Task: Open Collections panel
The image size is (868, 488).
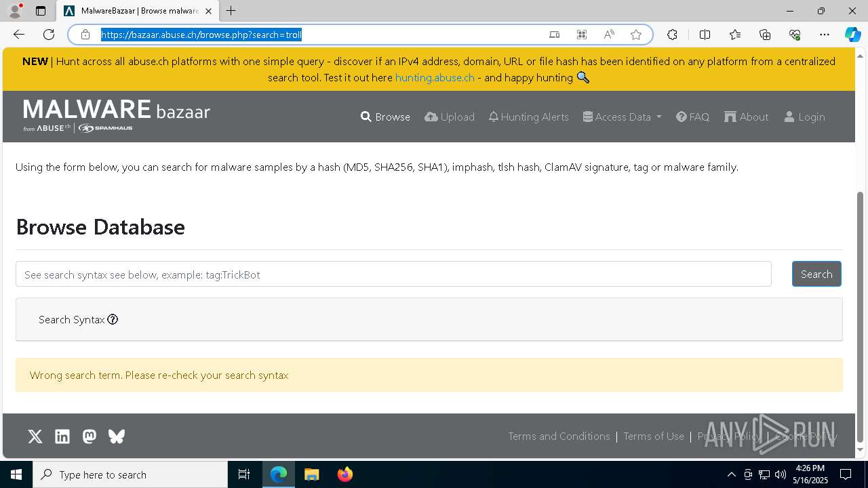Action: [765, 35]
